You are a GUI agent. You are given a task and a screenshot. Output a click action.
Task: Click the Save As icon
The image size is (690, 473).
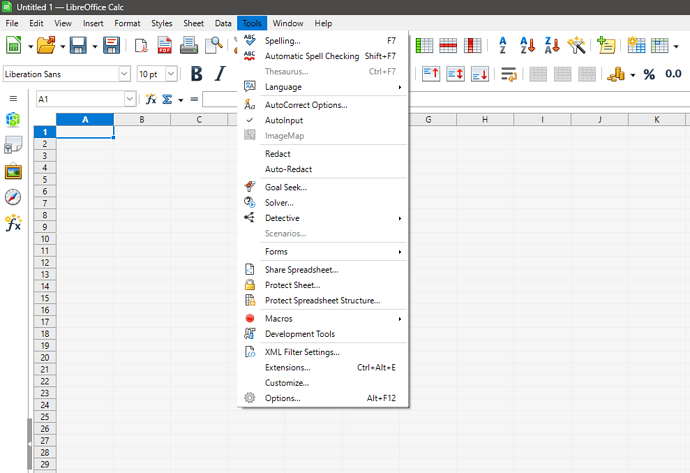(111, 45)
